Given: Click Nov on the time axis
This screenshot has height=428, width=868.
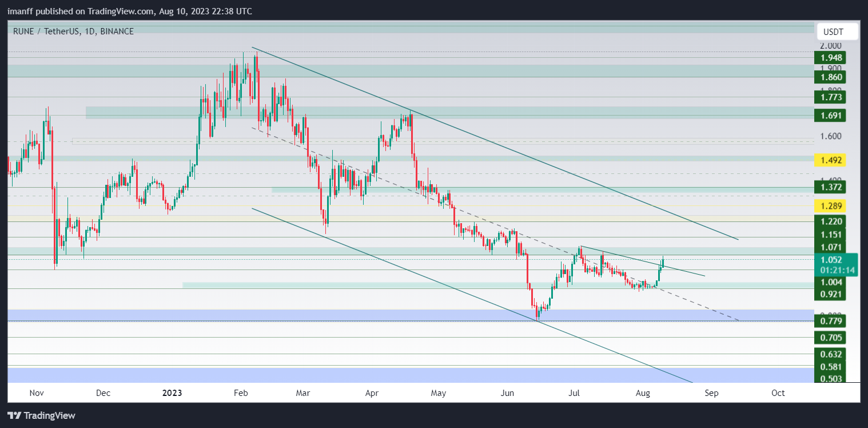Looking at the screenshot, I should [x=36, y=393].
